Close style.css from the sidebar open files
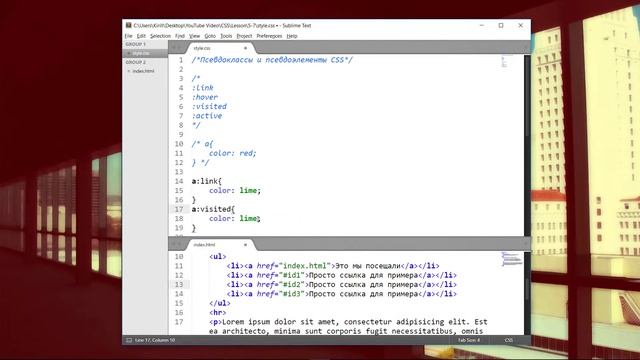Screen dimensions: 640x360 pos(129,53)
